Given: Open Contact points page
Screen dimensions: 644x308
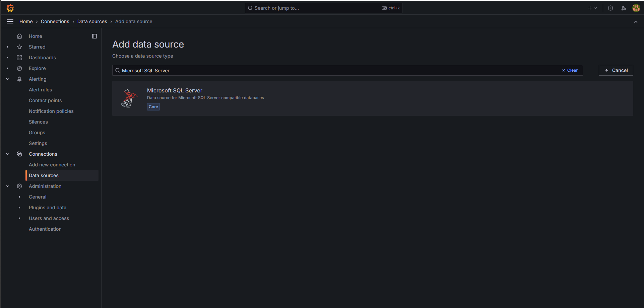Looking at the screenshot, I should (45, 100).
